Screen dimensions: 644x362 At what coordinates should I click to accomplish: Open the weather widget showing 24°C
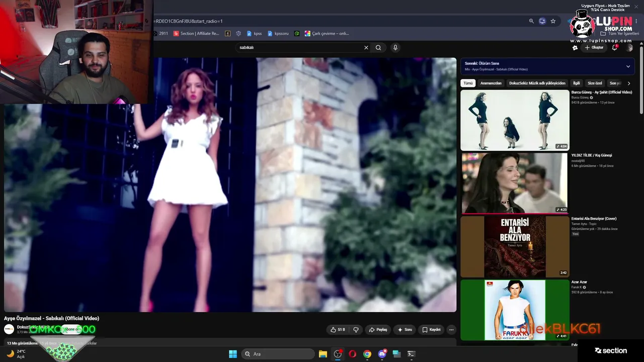(x=16, y=354)
